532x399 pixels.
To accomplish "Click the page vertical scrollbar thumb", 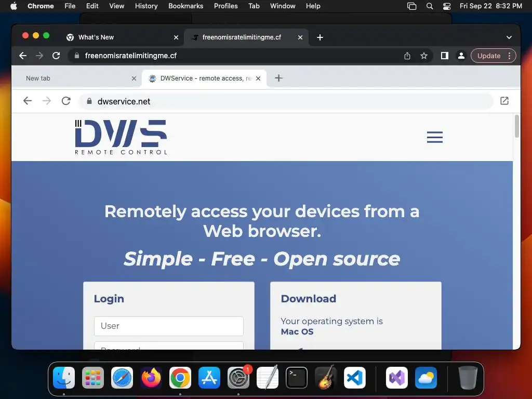I will click(517, 126).
